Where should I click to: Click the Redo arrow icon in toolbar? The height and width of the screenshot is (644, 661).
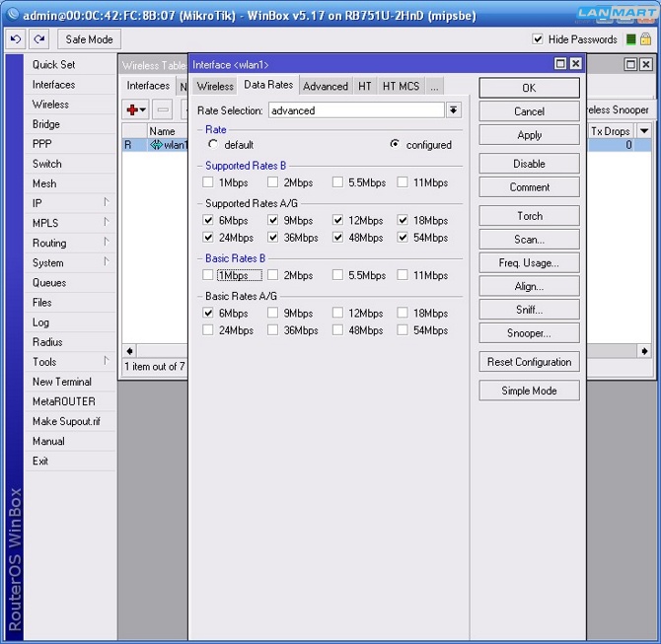pyautogui.click(x=39, y=39)
